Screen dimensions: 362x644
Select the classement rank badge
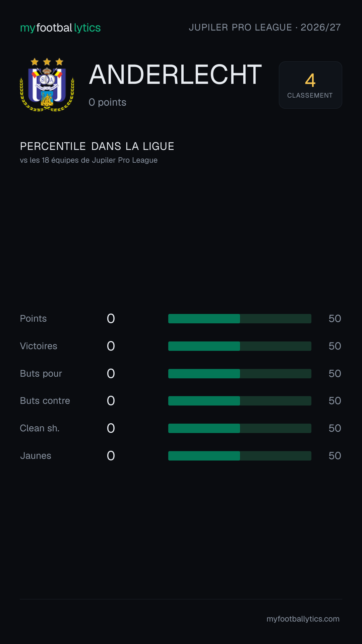(x=310, y=85)
